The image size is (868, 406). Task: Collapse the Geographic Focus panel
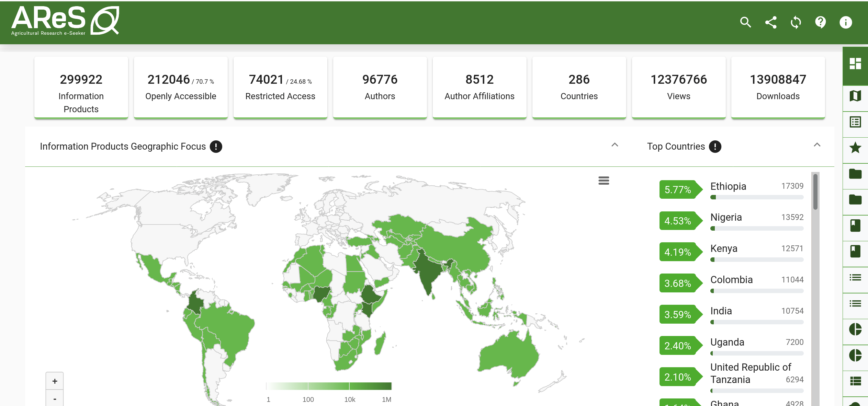tap(615, 145)
